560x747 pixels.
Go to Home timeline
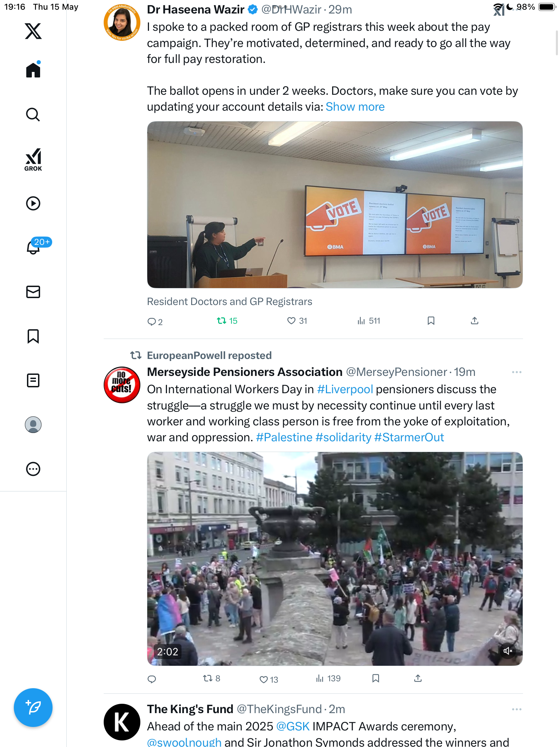pos(33,70)
